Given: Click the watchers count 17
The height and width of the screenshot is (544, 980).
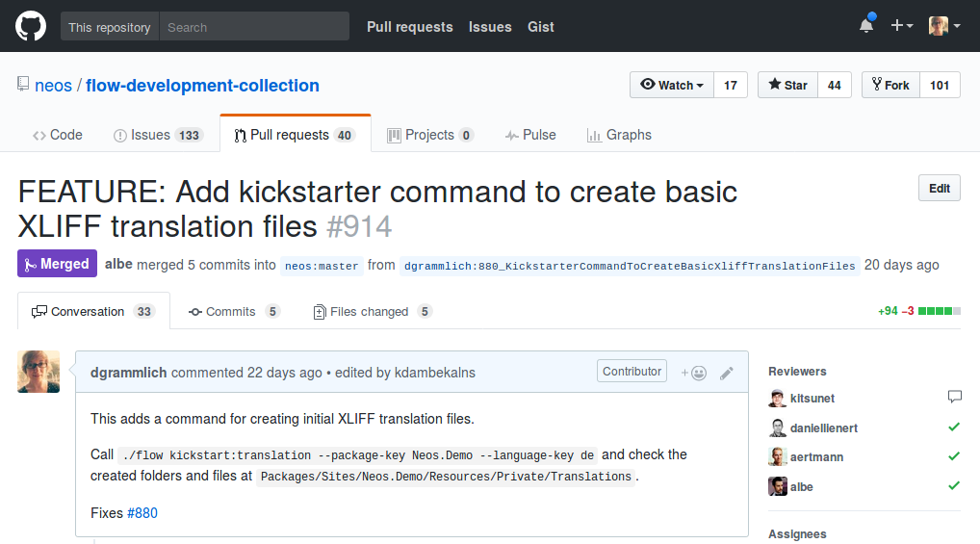Looking at the screenshot, I should [730, 85].
